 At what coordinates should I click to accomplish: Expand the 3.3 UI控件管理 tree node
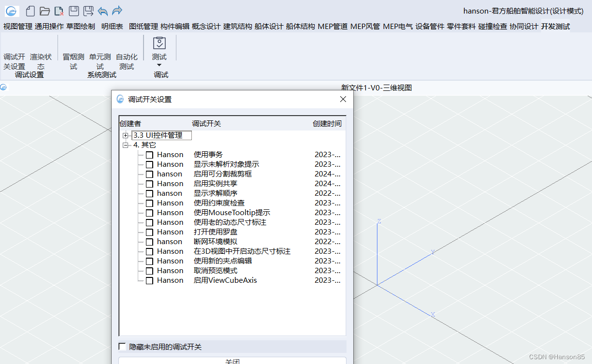coord(126,136)
